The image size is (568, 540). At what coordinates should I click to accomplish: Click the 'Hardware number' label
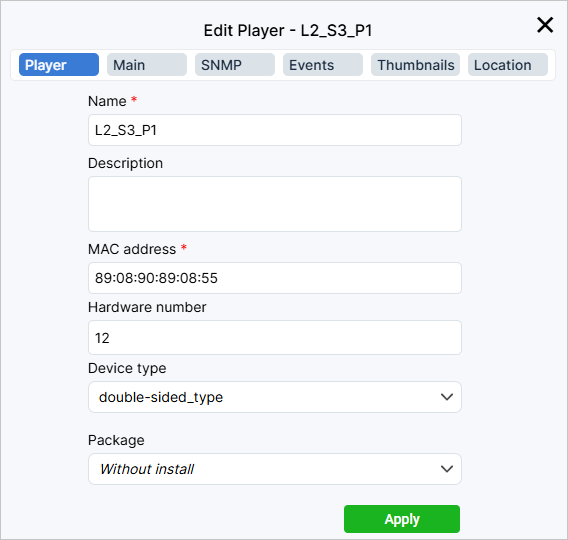[x=147, y=307]
